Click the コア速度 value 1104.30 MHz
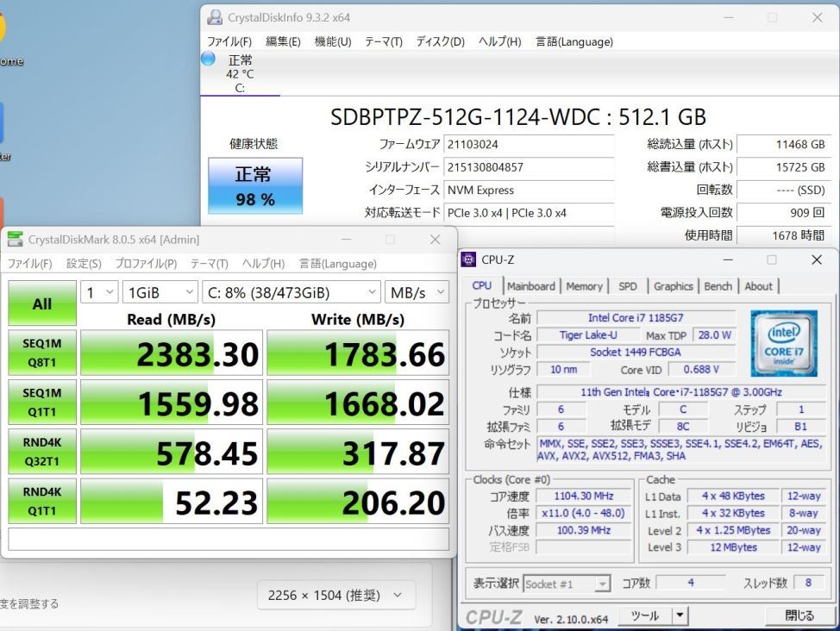 [584, 496]
